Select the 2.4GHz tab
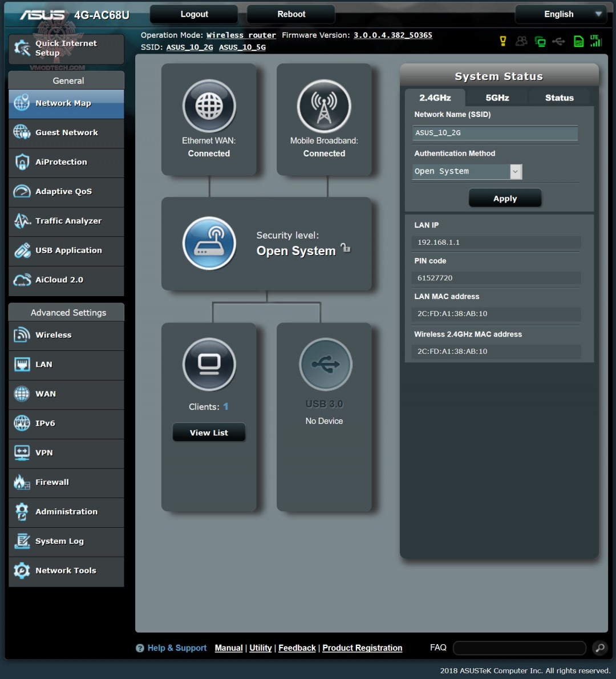The height and width of the screenshot is (679, 616). pos(435,98)
